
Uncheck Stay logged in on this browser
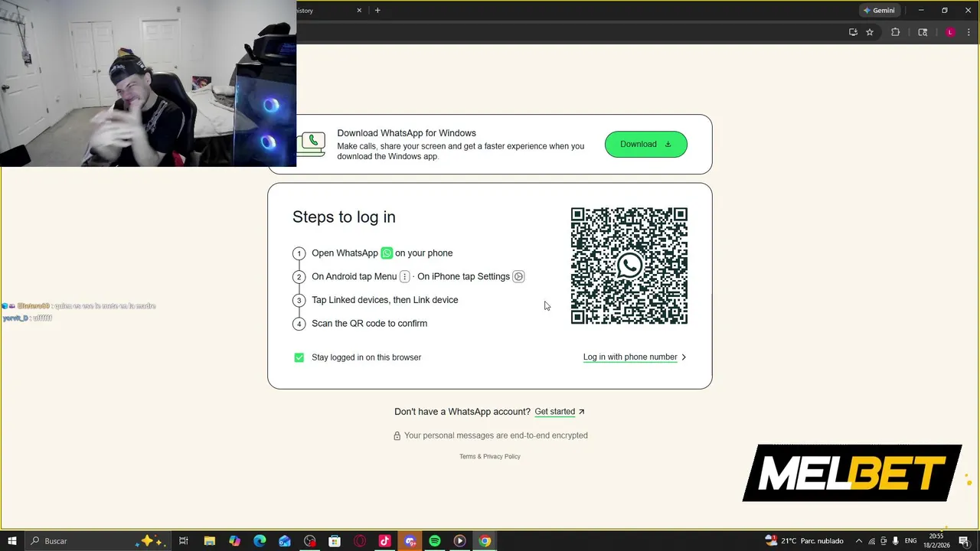click(299, 357)
